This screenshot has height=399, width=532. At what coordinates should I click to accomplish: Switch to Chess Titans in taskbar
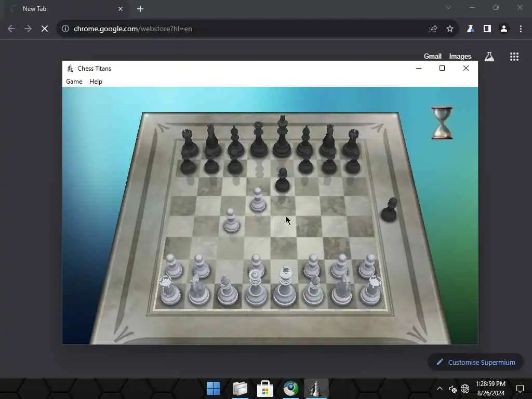coord(316,389)
